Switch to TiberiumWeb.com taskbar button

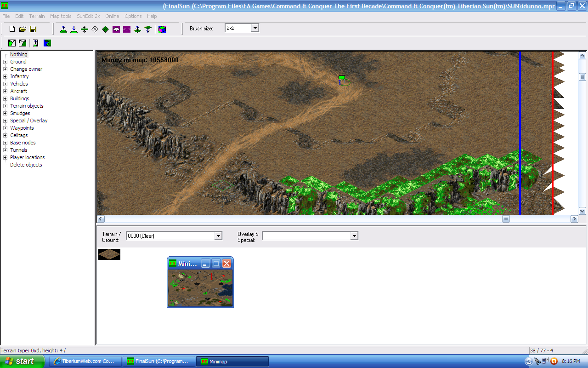point(85,361)
